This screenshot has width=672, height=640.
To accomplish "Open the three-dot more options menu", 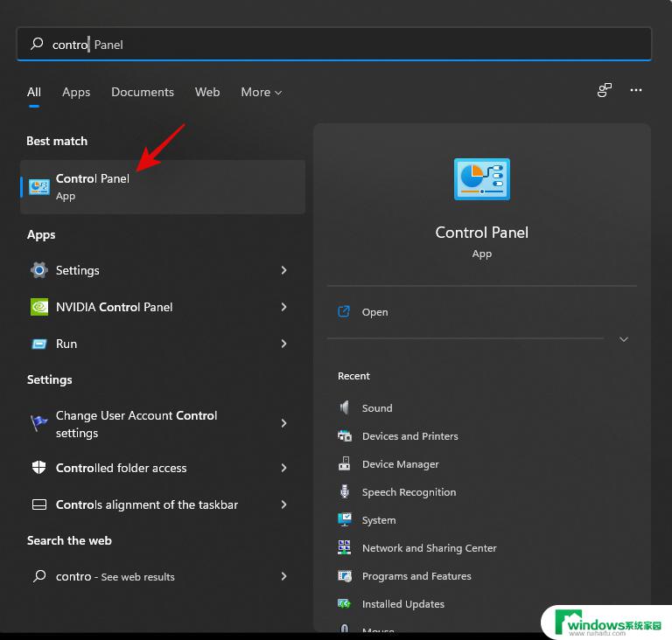I will (x=636, y=90).
